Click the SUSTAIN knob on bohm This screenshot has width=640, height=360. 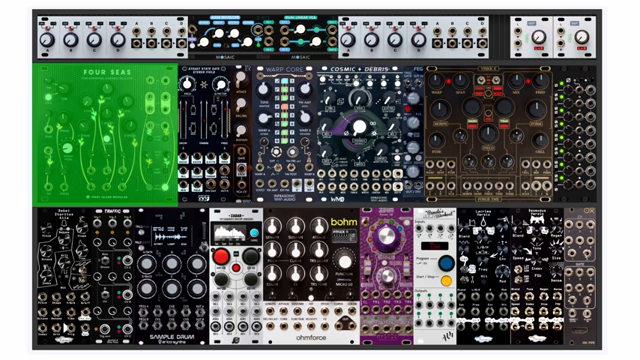pyautogui.click(x=296, y=226)
